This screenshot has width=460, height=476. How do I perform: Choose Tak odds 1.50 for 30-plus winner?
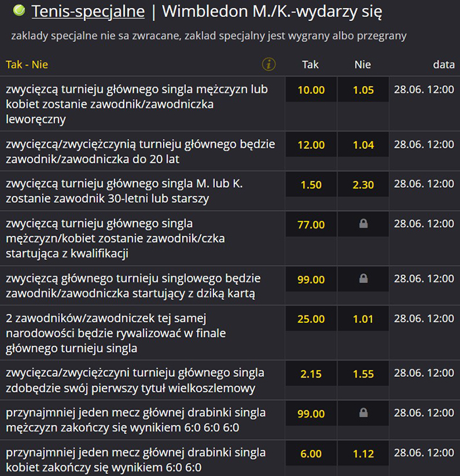tap(311, 185)
